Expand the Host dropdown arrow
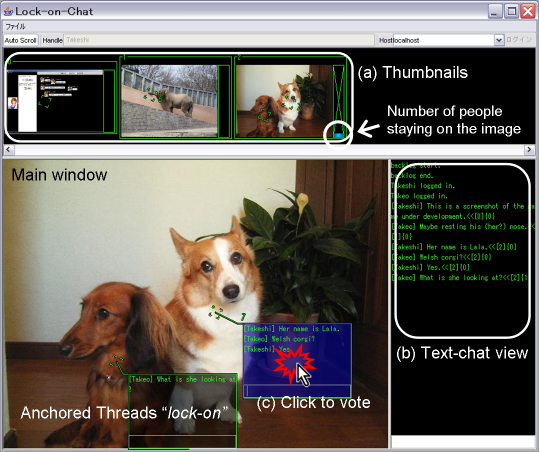The width and height of the screenshot is (539, 452). pos(499,40)
